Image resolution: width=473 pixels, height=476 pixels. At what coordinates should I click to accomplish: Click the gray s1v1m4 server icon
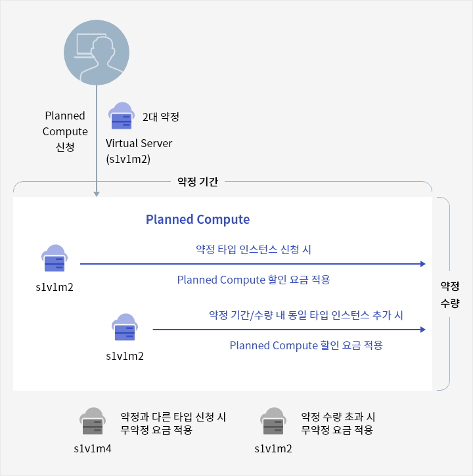click(x=92, y=423)
